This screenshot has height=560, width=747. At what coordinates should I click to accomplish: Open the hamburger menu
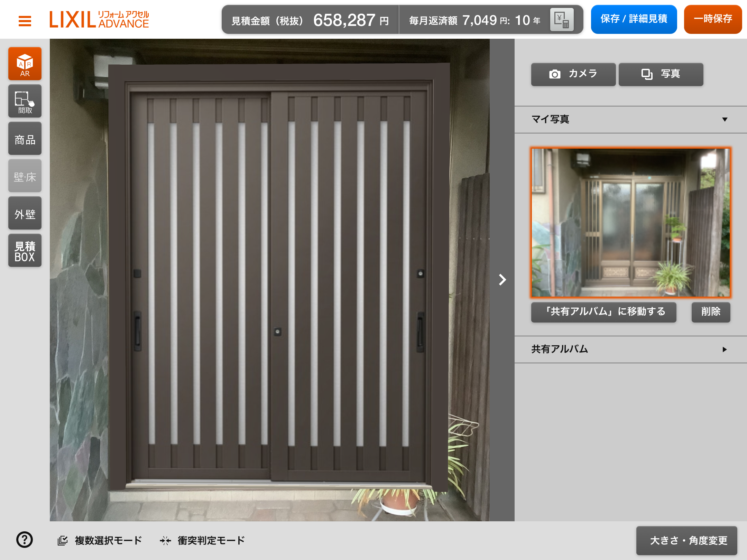tap(25, 21)
